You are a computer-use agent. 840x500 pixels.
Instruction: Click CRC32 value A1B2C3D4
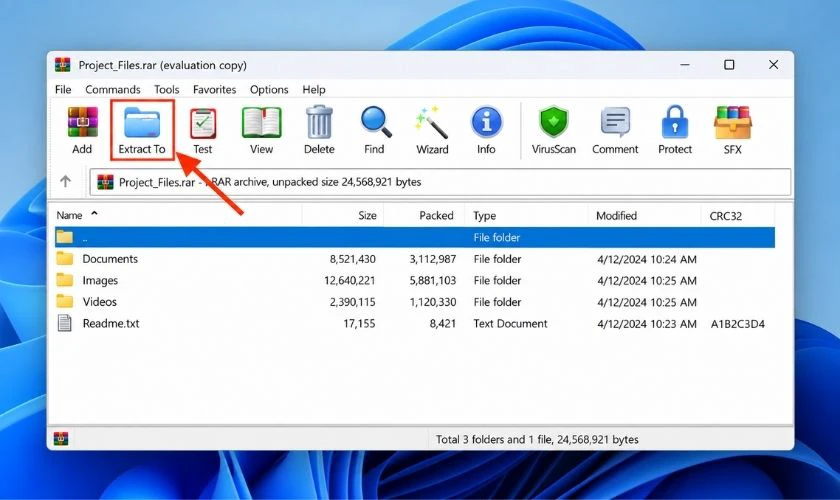pos(738,324)
